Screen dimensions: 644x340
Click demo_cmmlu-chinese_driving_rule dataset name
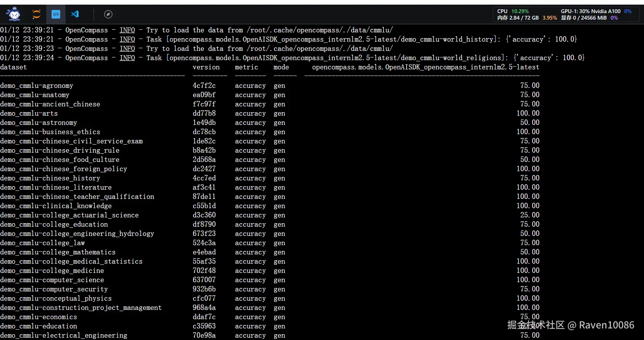point(60,150)
